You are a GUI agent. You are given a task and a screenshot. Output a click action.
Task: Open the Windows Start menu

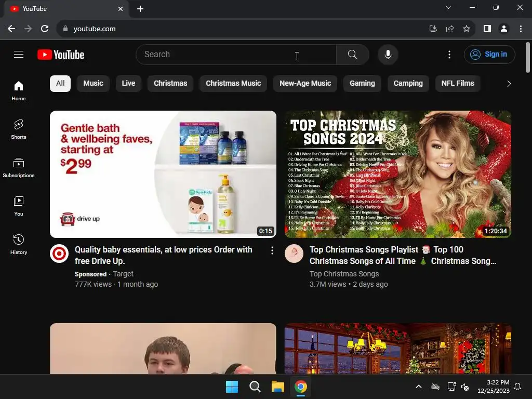coord(232,387)
